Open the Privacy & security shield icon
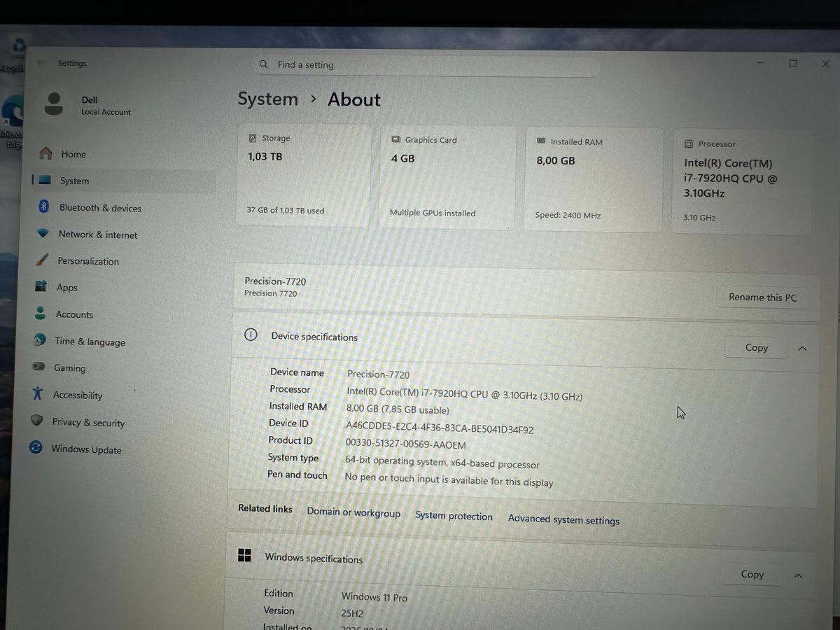This screenshot has height=630, width=840. [x=37, y=421]
